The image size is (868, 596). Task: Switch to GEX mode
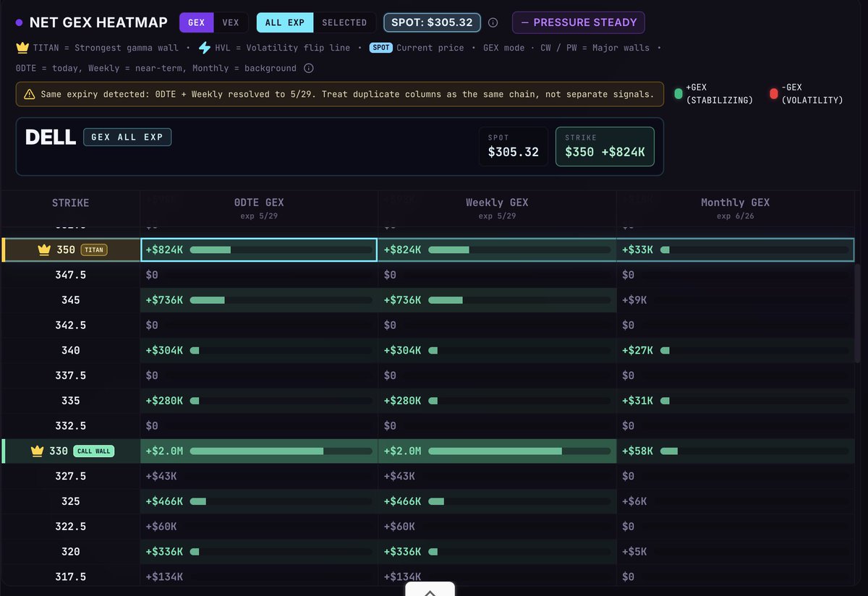pos(196,22)
